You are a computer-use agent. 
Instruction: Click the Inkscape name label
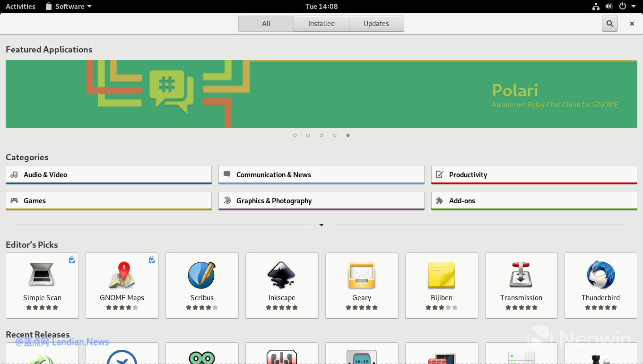click(x=282, y=298)
